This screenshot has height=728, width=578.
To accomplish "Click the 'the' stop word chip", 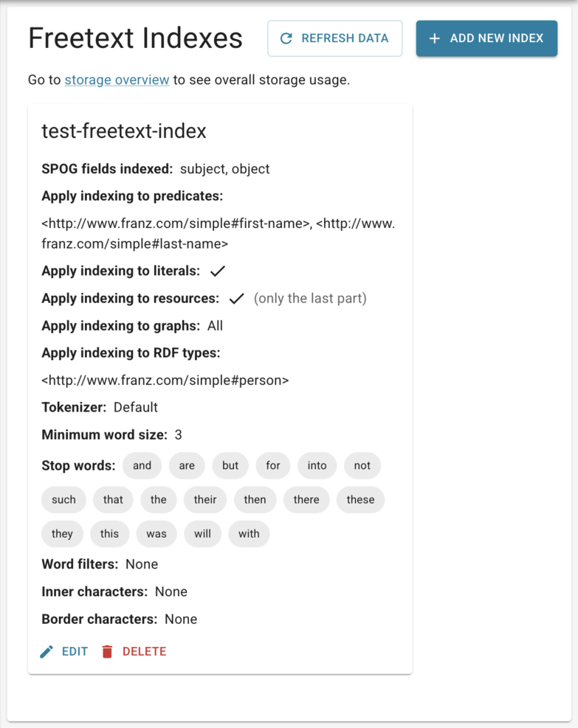I will click(158, 499).
